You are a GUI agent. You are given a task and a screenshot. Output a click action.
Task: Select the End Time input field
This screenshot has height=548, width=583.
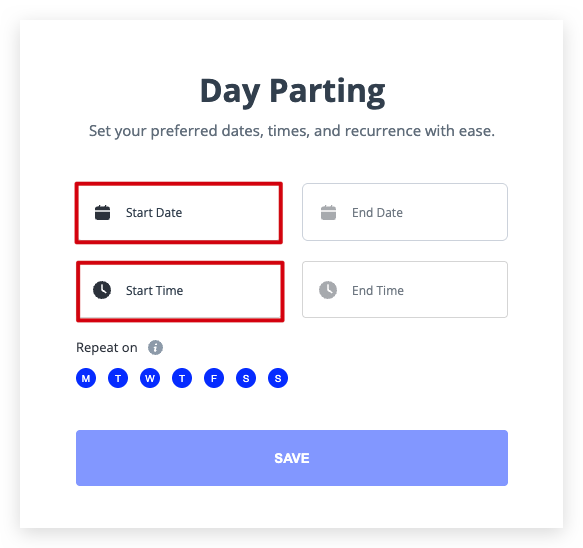pos(405,289)
